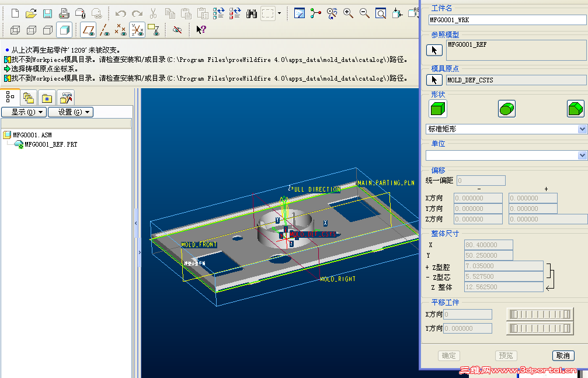
Task: Click the redo arrow icon
Action: tap(137, 14)
